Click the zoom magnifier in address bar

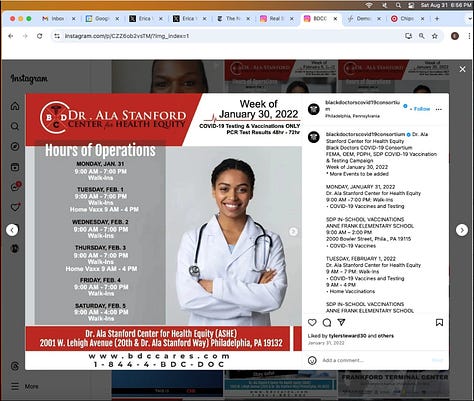[422, 36]
